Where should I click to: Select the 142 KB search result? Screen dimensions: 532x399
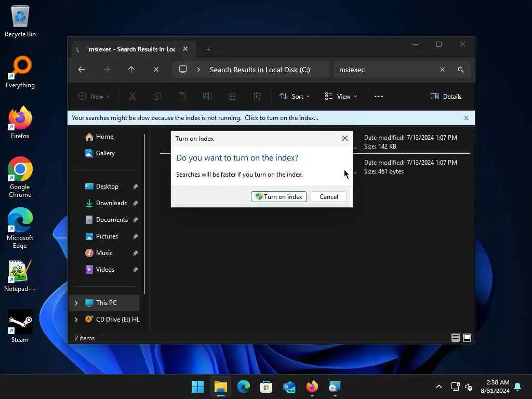410,142
